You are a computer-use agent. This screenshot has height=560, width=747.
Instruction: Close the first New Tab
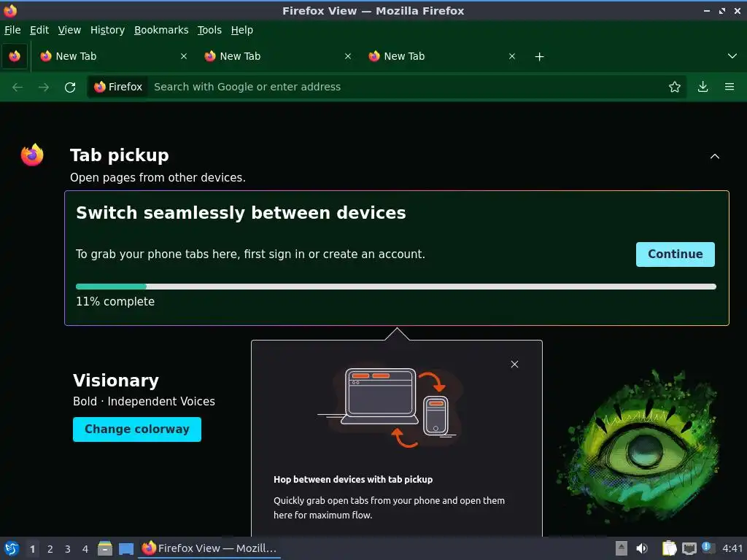(x=184, y=56)
